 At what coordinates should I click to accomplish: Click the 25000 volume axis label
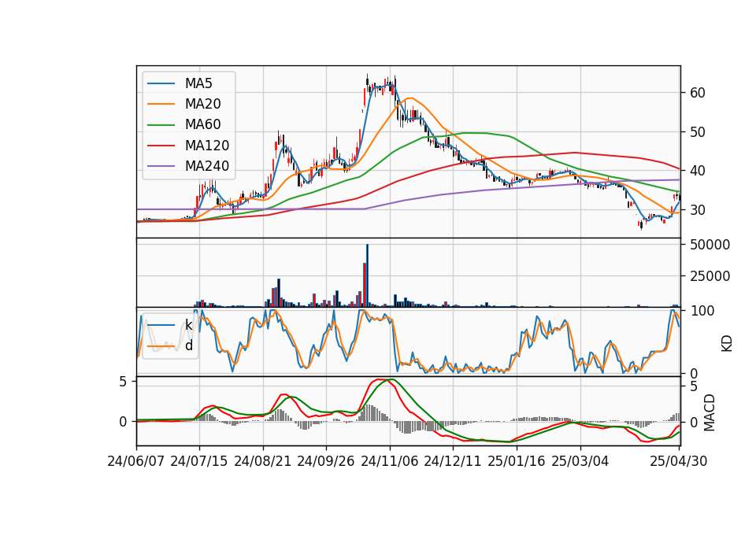point(710,276)
